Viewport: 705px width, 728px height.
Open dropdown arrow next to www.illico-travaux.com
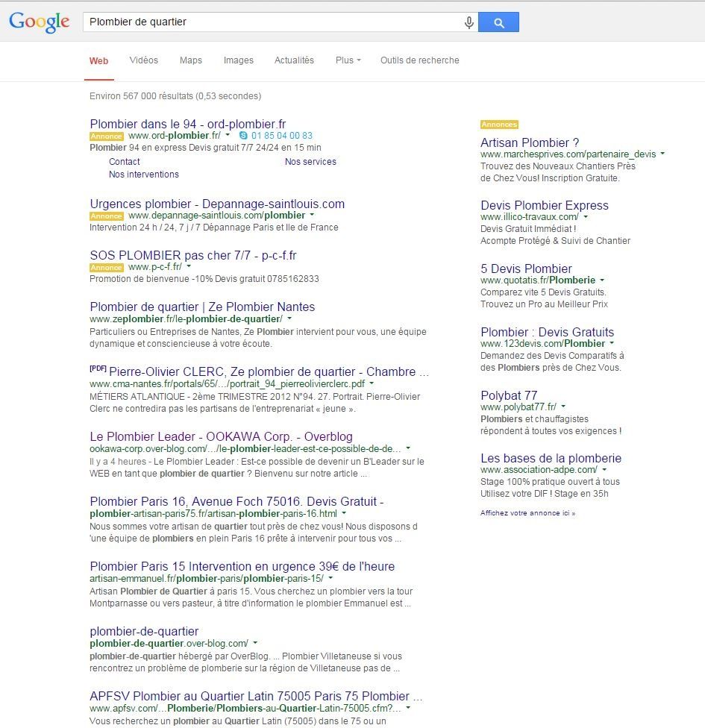[586, 216]
